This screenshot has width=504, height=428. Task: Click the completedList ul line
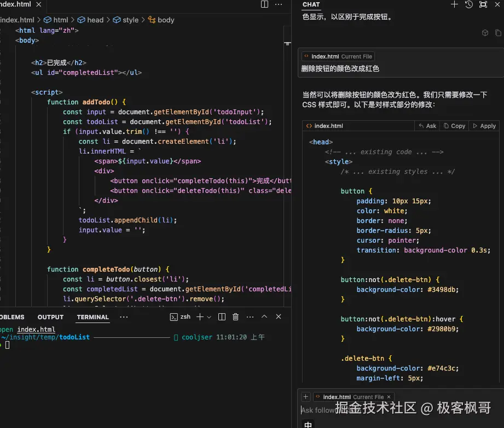[x=86, y=73]
